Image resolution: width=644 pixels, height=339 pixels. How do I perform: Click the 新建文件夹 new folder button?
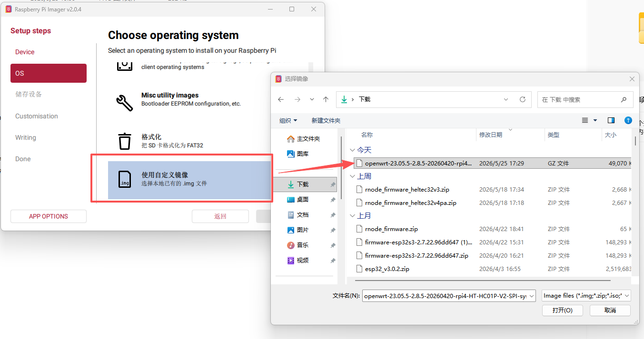click(326, 121)
